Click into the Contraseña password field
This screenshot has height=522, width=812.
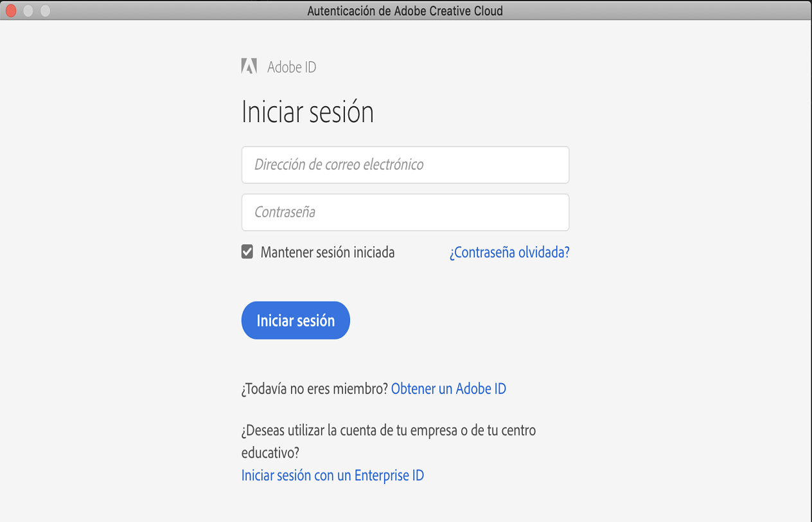pos(405,212)
